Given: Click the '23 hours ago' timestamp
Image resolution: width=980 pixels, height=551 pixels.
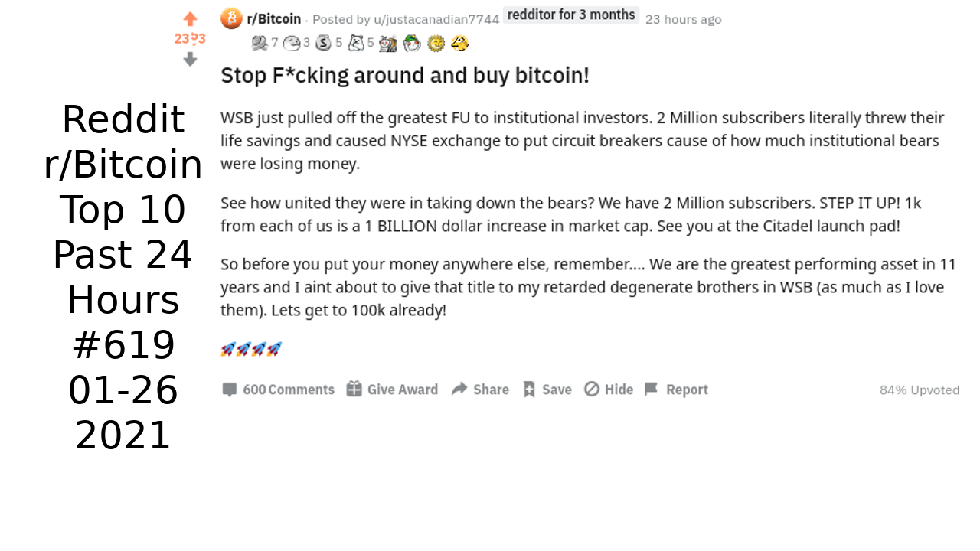Looking at the screenshot, I should coord(683,19).
